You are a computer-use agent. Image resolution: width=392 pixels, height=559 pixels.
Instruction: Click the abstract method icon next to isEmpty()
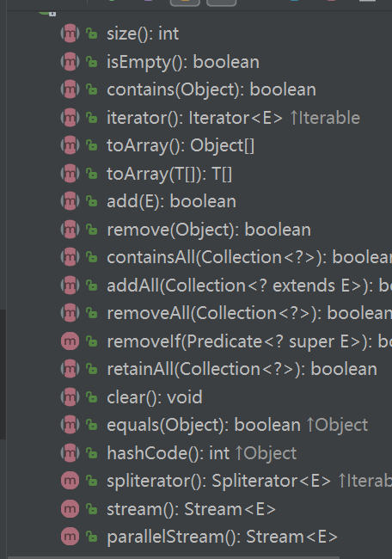[x=70, y=62]
